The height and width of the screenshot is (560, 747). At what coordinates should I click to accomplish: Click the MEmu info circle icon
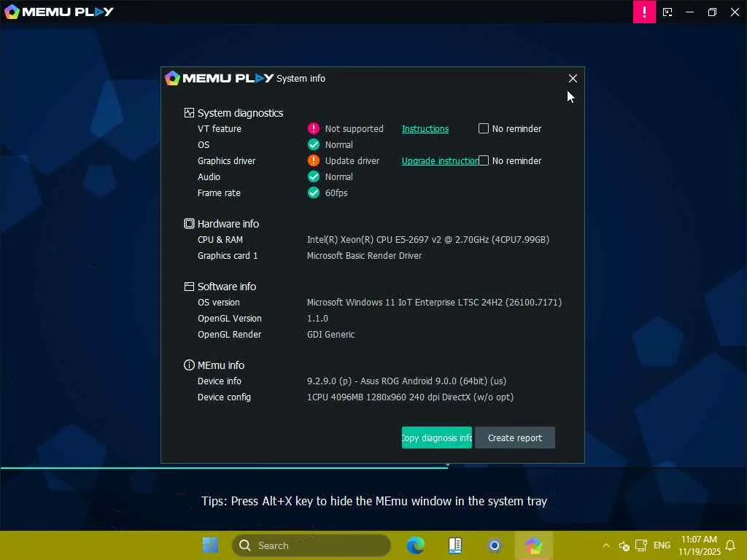pyautogui.click(x=189, y=365)
